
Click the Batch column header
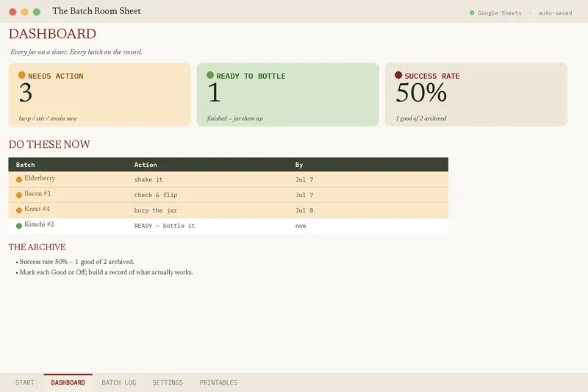[25, 165]
